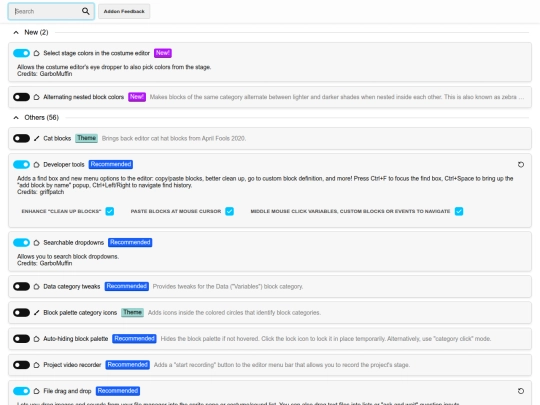Click New! tag on Select stage colors
This screenshot has width=540, height=405.
tap(163, 53)
